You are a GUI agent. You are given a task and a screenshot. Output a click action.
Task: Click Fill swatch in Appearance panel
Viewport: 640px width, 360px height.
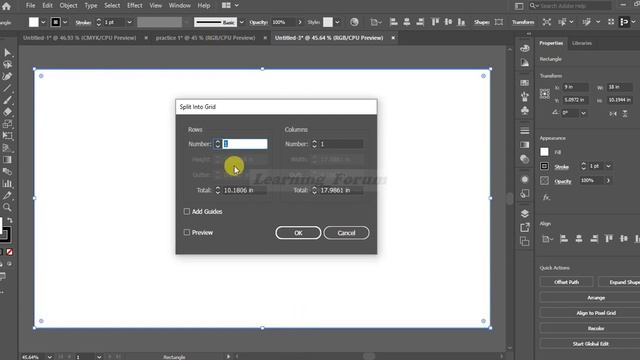click(x=544, y=152)
